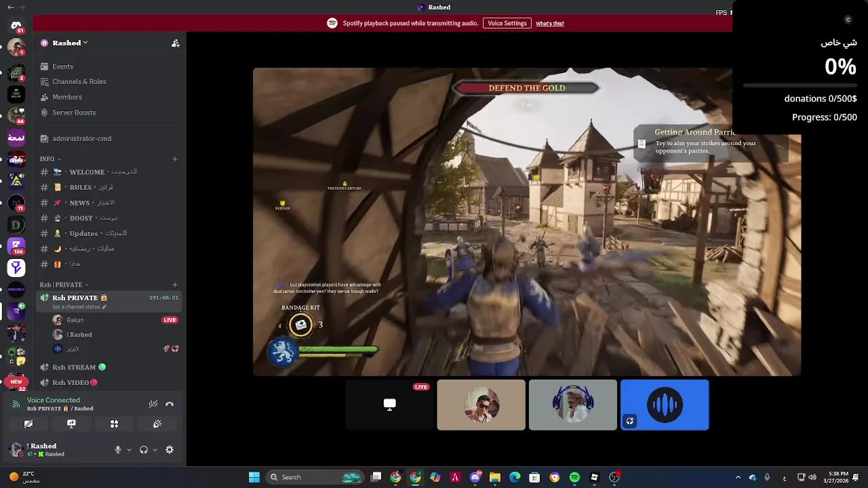Open the NEWS text channel

pos(109,203)
